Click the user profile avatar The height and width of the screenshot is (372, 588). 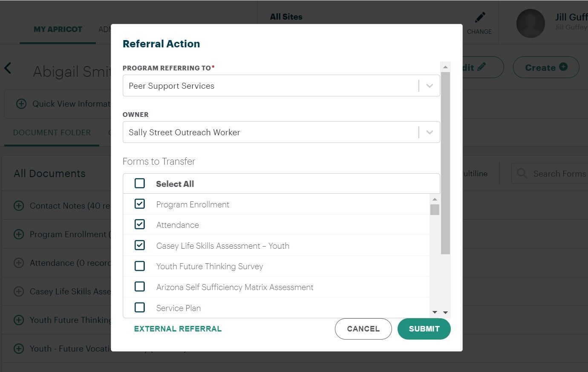[x=530, y=23]
